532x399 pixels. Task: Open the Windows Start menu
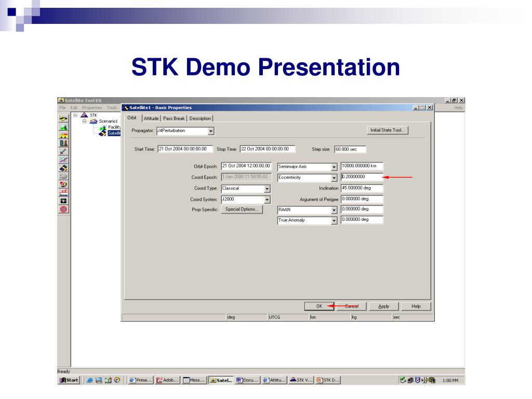pos(69,380)
